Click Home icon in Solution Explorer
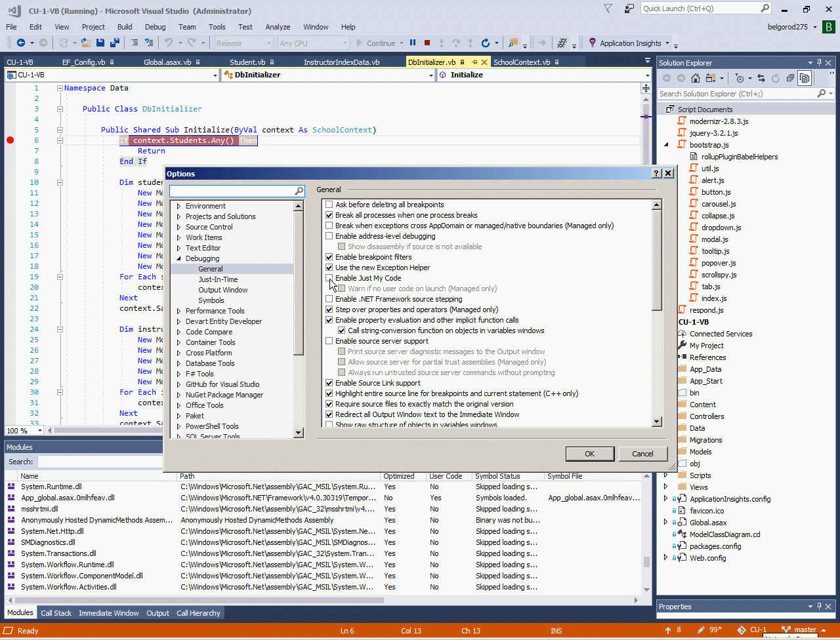840x640 pixels. [696, 78]
